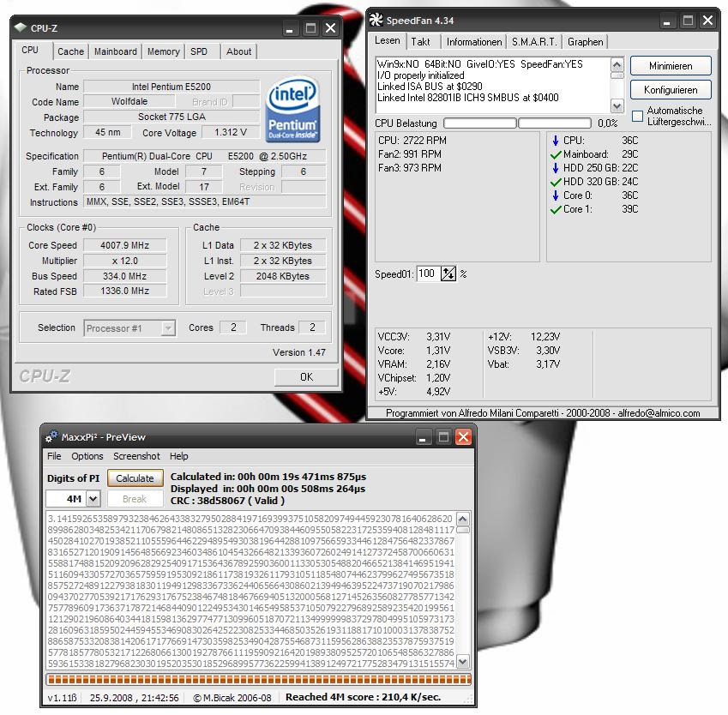This screenshot has height=715, width=728.
Task: Open the 4M digits of PI dropdown
Action: click(93, 499)
